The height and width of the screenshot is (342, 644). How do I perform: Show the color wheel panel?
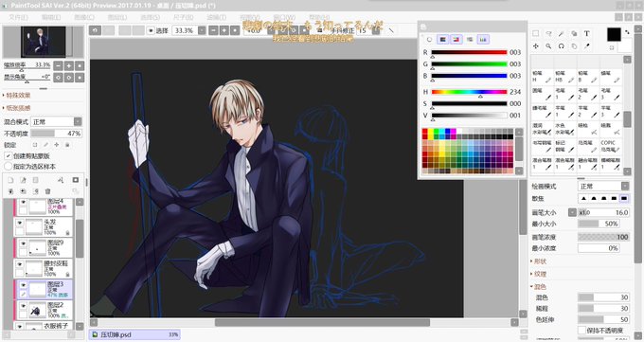tap(429, 40)
